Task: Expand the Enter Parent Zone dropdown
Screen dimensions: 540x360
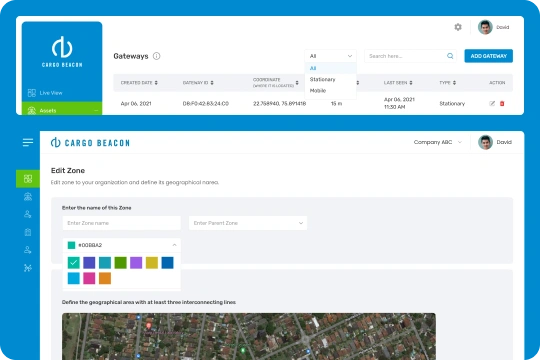Action: pos(248,223)
